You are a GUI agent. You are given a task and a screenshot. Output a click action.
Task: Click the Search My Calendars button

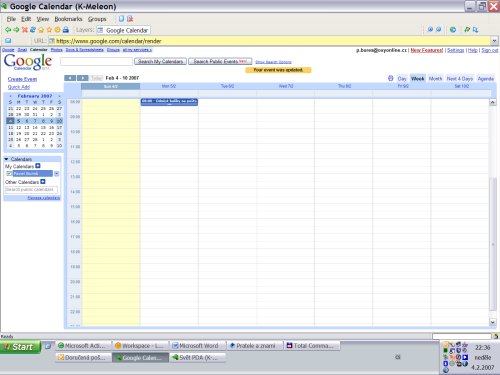[160, 61]
